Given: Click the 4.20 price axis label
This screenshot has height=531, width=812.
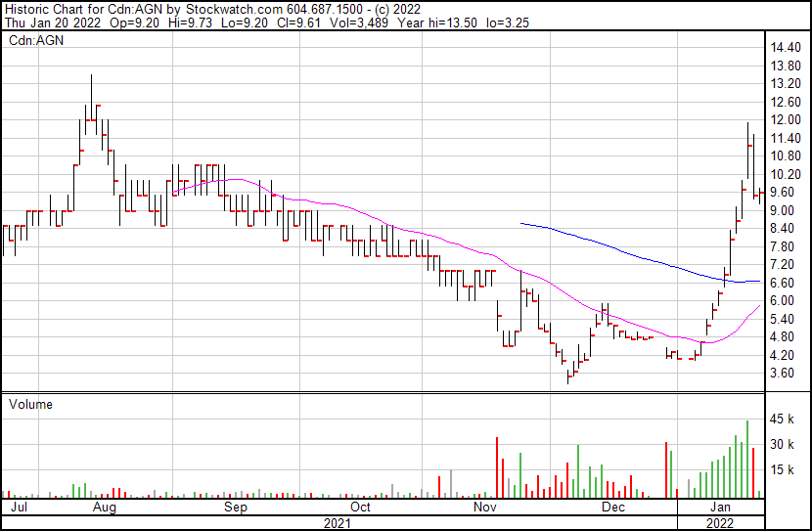Looking at the screenshot, I should 782,355.
